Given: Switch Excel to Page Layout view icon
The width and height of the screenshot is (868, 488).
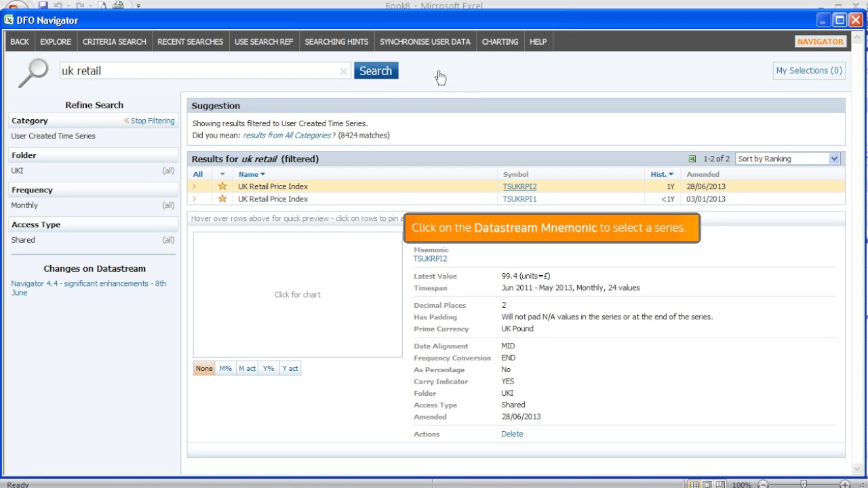Looking at the screenshot, I should tap(707, 485).
